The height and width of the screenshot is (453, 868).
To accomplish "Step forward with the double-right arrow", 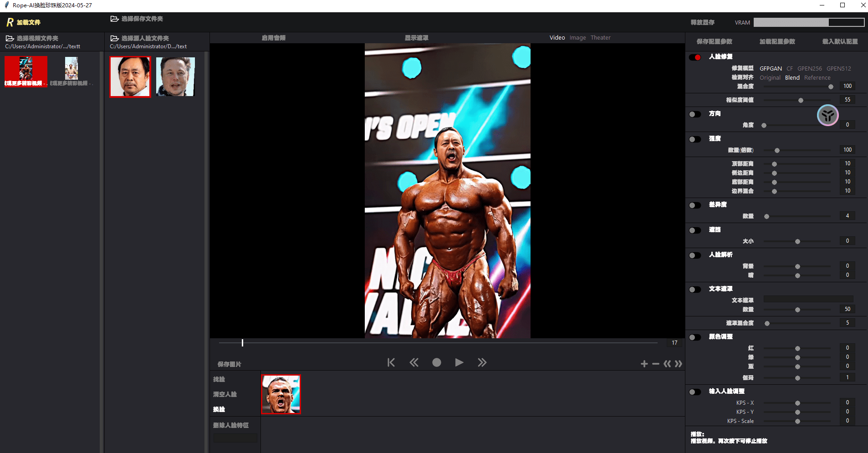I will click(482, 362).
